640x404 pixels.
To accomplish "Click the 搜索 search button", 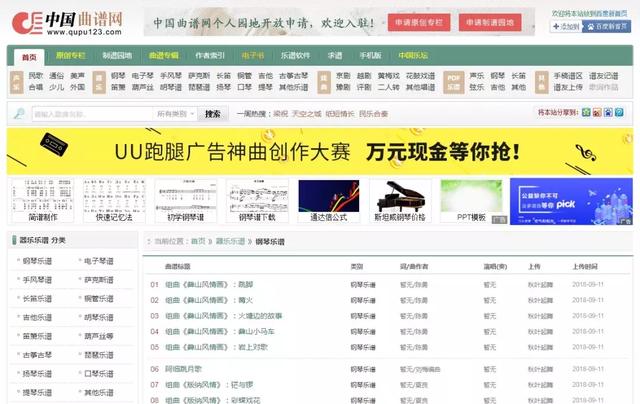I will [x=212, y=114].
